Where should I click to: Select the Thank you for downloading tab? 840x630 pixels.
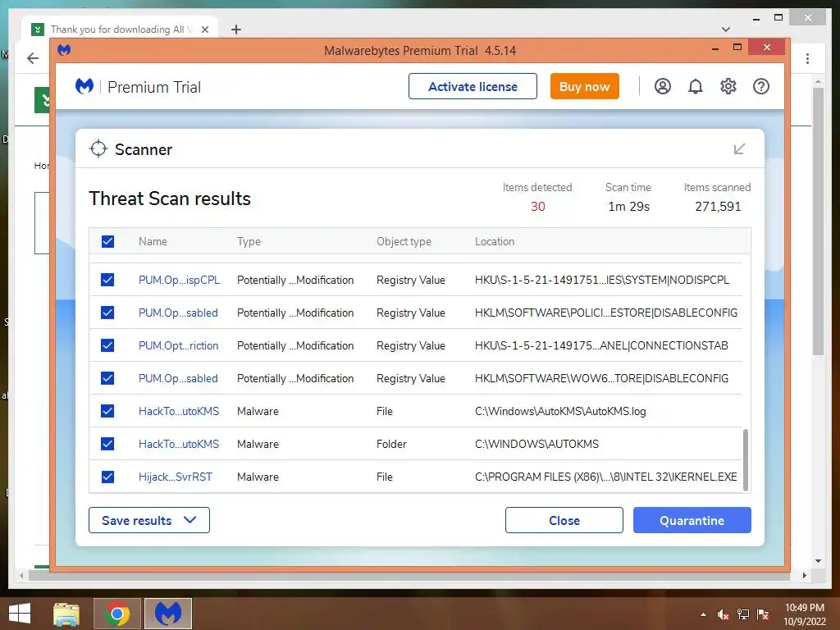(x=120, y=30)
